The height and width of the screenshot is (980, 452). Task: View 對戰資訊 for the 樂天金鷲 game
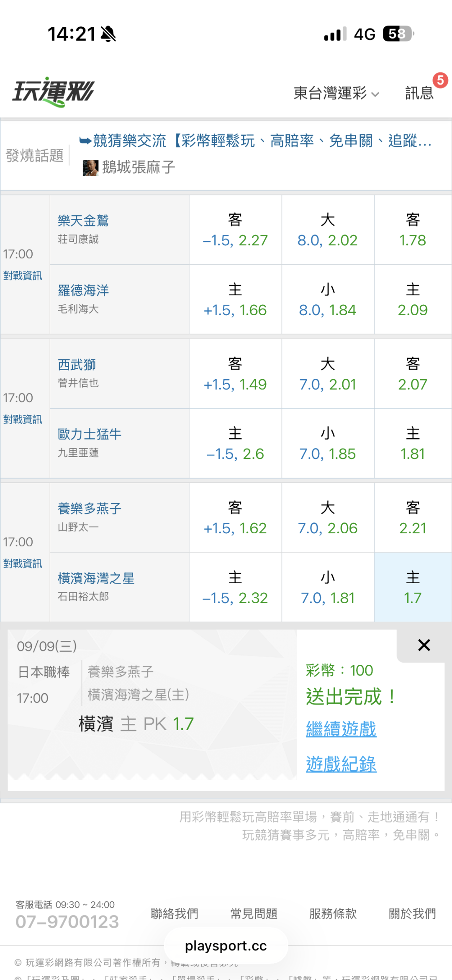pyautogui.click(x=23, y=275)
